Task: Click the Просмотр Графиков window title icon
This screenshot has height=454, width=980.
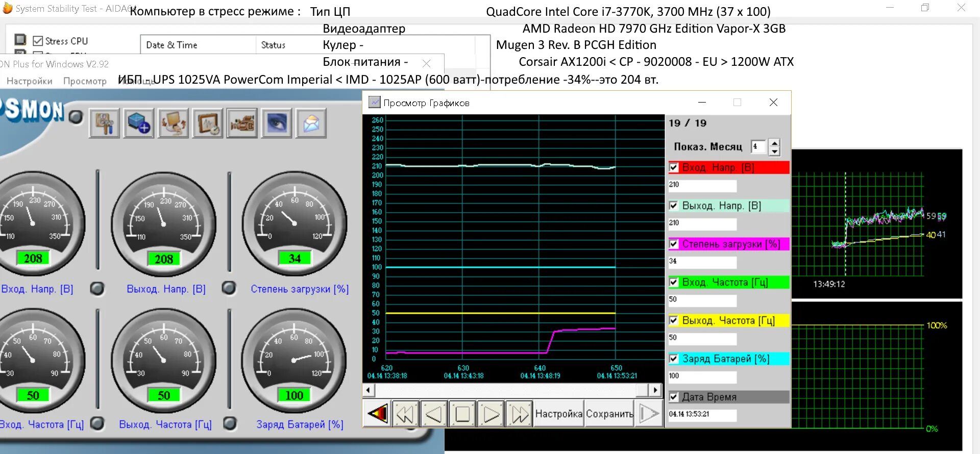Action: (x=375, y=103)
